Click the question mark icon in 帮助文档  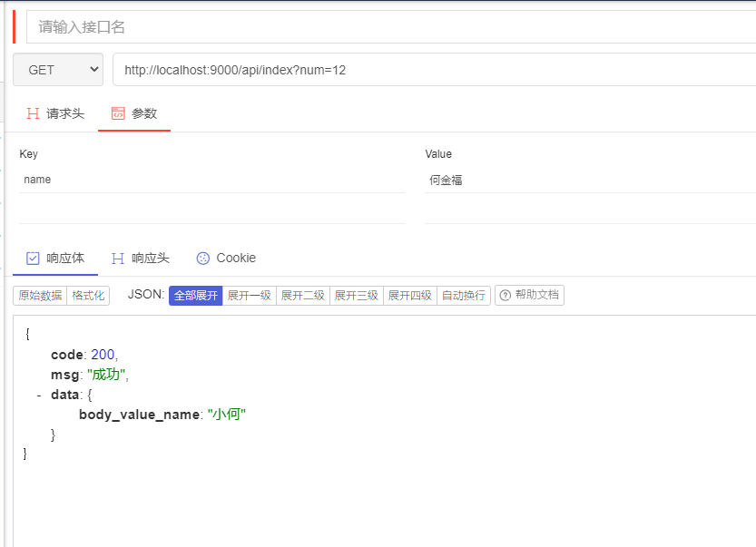505,296
